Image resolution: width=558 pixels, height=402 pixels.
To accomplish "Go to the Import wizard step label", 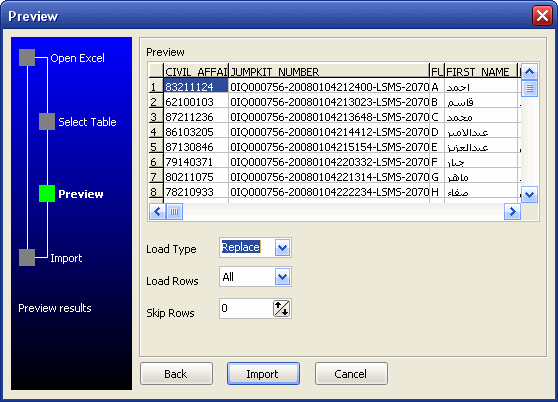I will click(x=66, y=258).
